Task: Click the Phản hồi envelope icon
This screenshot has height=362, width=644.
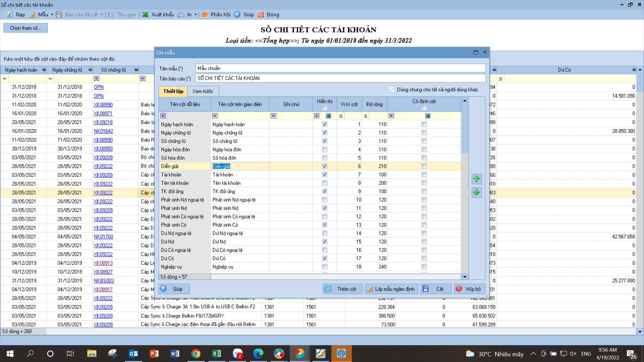Action: 205,15
